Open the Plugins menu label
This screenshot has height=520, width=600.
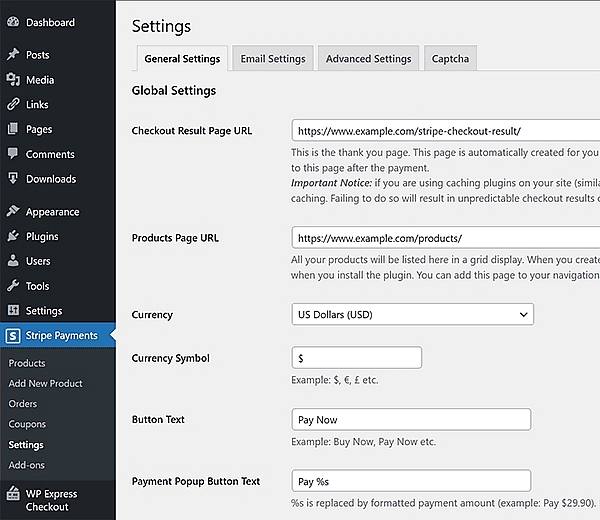pos(42,236)
